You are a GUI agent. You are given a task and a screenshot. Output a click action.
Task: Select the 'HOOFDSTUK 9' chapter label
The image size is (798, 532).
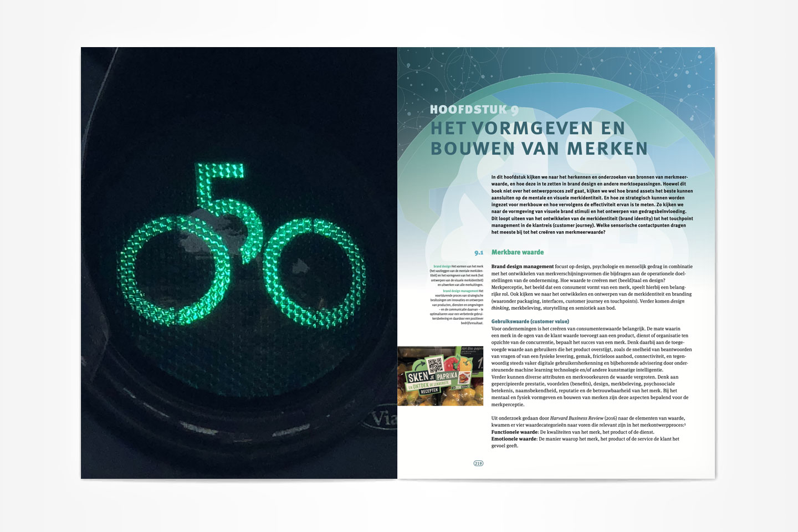coord(474,110)
